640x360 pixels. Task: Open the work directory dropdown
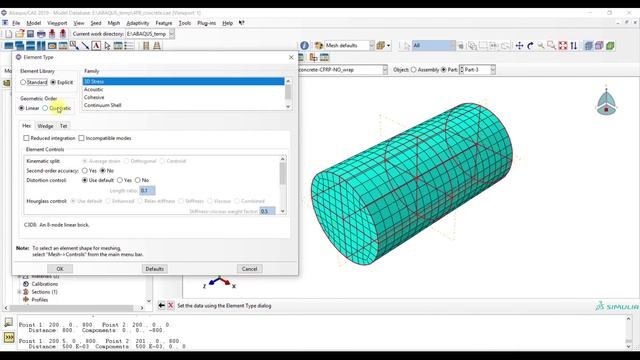point(172,34)
